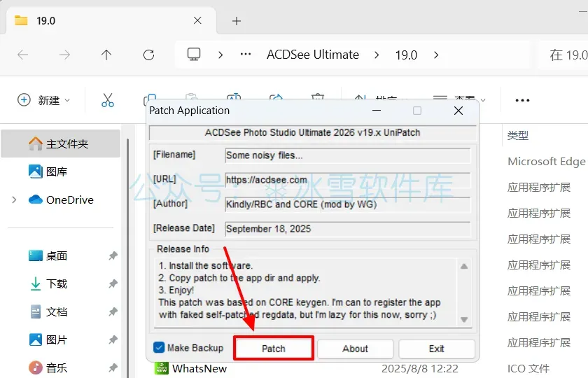The height and width of the screenshot is (378, 588).
Task: Select the WhatsNew file
Action: (199, 369)
